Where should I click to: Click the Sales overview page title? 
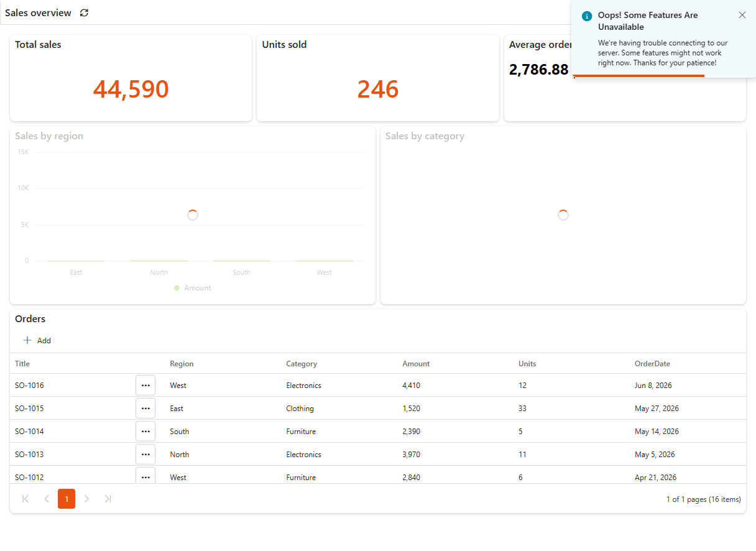(38, 12)
